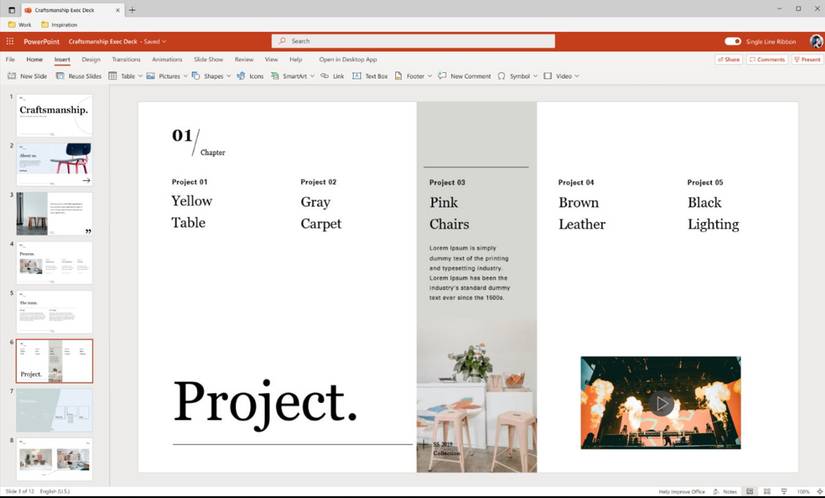Insert a Text Box
The height and width of the screenshot is (498, 825).
[x=370, y=76]
